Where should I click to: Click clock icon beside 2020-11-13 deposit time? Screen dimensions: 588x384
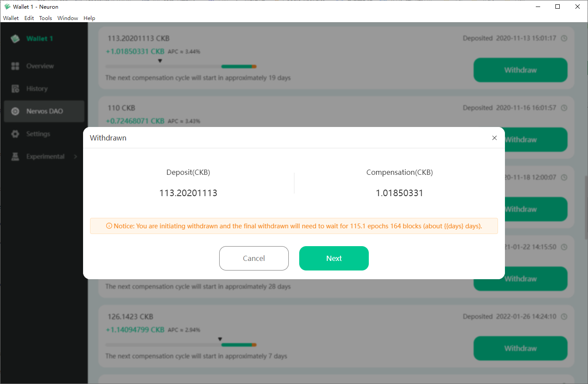click(x=564, y=38)
